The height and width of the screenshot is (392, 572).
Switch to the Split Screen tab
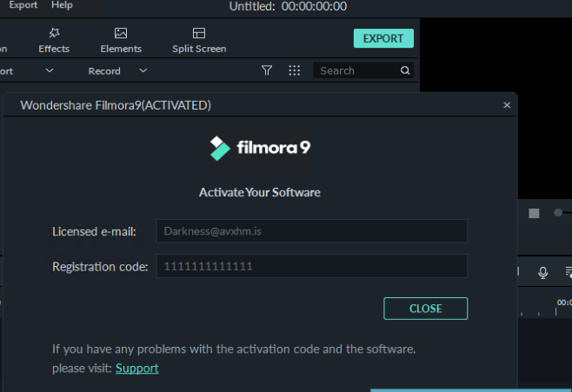point(199,41)
